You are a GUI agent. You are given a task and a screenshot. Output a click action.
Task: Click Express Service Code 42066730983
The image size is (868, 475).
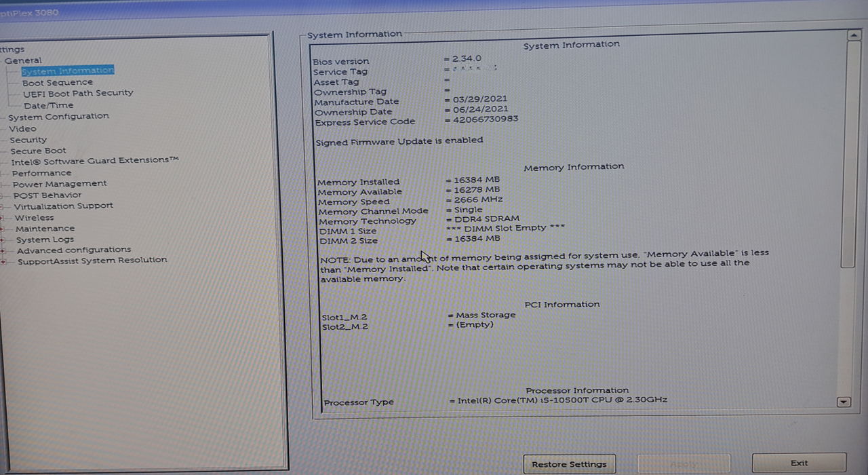pyautogui.click(x=486, y=119)
